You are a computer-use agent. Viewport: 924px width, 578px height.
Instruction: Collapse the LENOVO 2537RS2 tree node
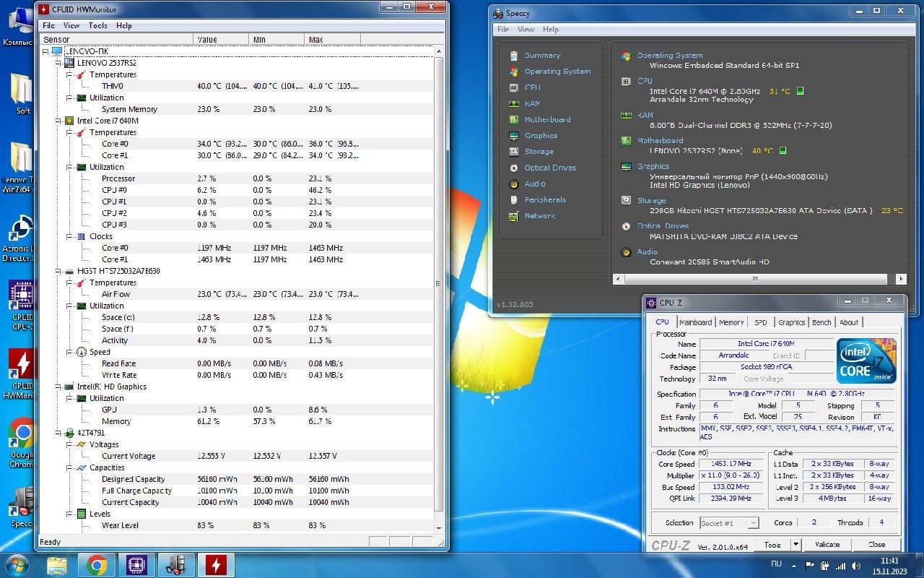click(58, 63)
